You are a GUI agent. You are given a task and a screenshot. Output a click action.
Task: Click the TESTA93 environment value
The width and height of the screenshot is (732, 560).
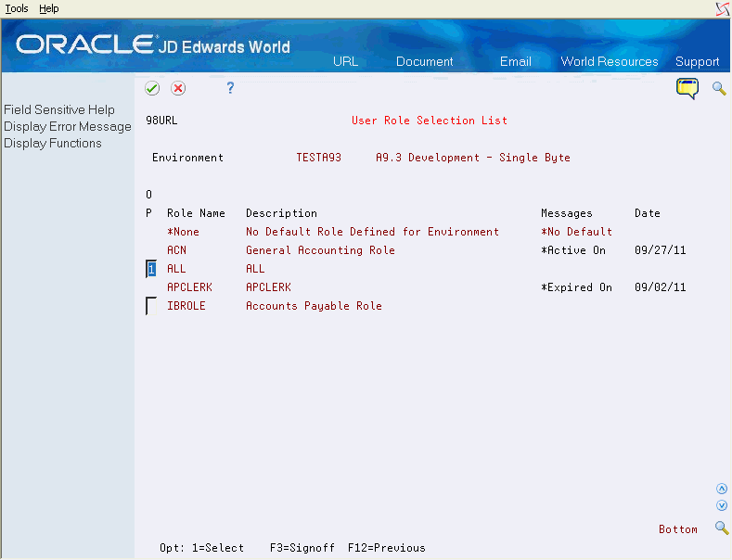click(319, 158)
